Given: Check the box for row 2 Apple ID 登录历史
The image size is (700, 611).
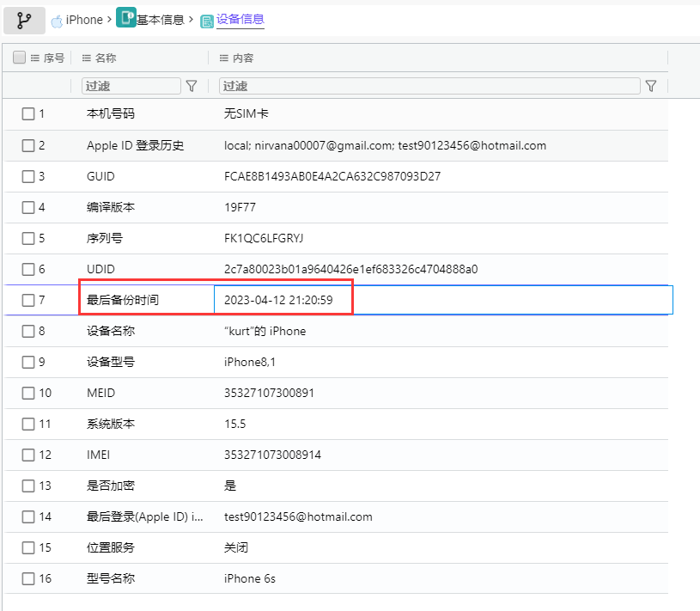Looking at the screenshot, I should coord(28,145).
